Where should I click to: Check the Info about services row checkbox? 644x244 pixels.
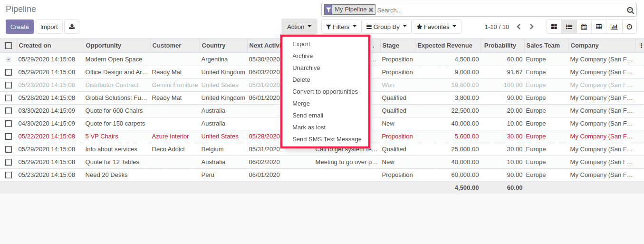point(9,149)
